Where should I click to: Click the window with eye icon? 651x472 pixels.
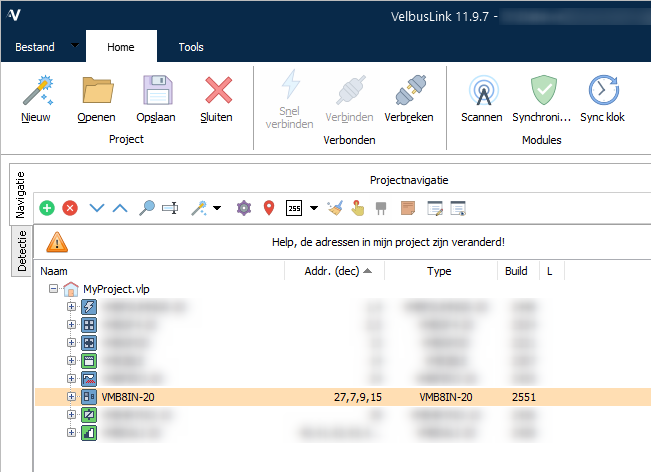pyautogui.click(x=458, y=208)
